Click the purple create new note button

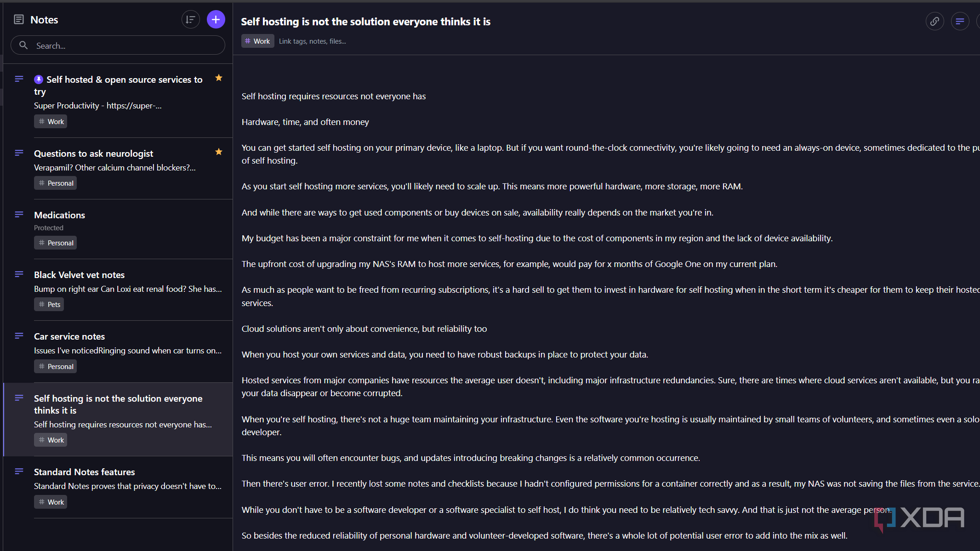(x=216, y=20)
